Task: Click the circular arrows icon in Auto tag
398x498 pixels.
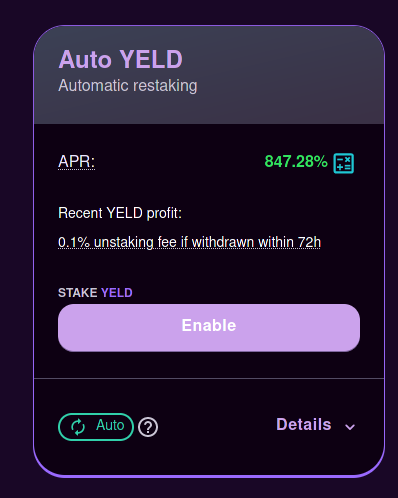Action: 78,427
